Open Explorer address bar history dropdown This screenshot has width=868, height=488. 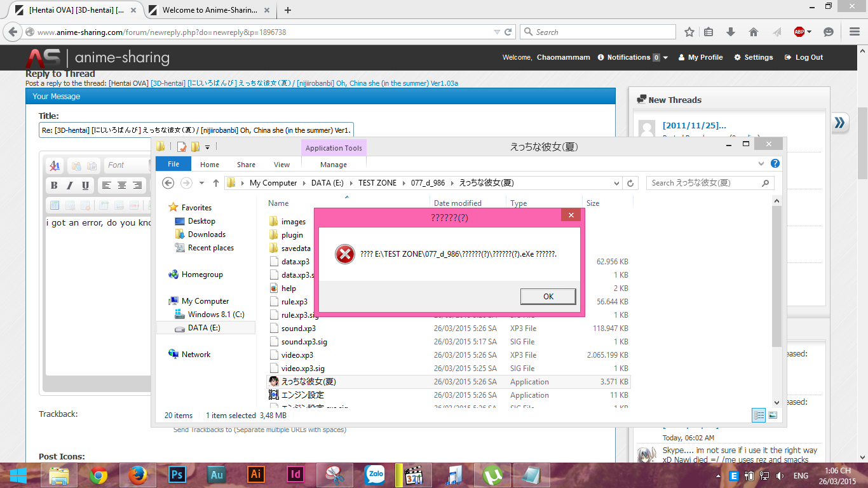tap(616, 183)
